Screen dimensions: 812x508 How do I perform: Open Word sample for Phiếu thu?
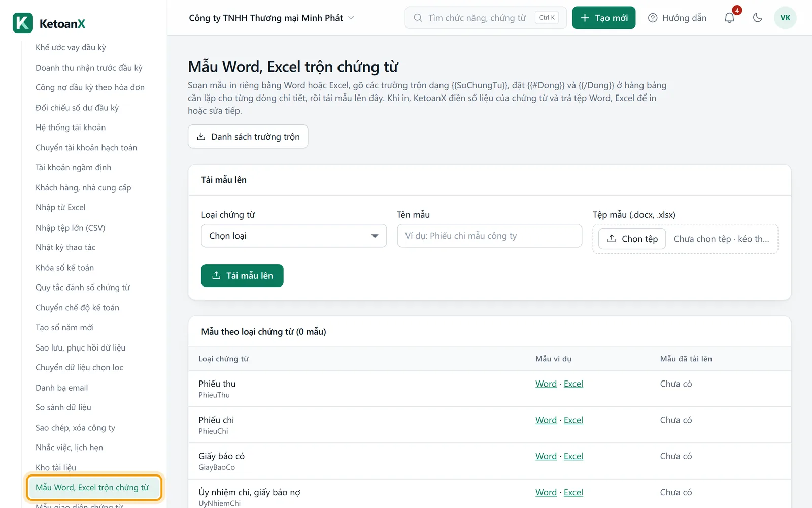tap(546, 384)
